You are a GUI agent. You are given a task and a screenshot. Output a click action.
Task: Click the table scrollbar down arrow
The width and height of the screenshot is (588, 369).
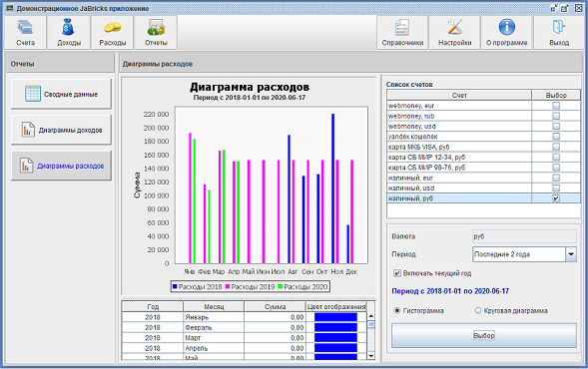(371, 355)
